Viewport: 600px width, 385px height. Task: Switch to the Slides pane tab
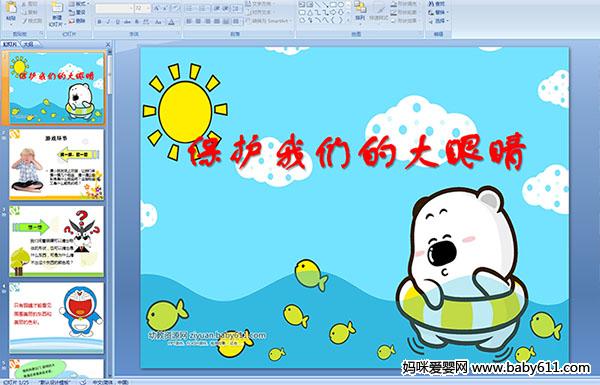point(10,44)
